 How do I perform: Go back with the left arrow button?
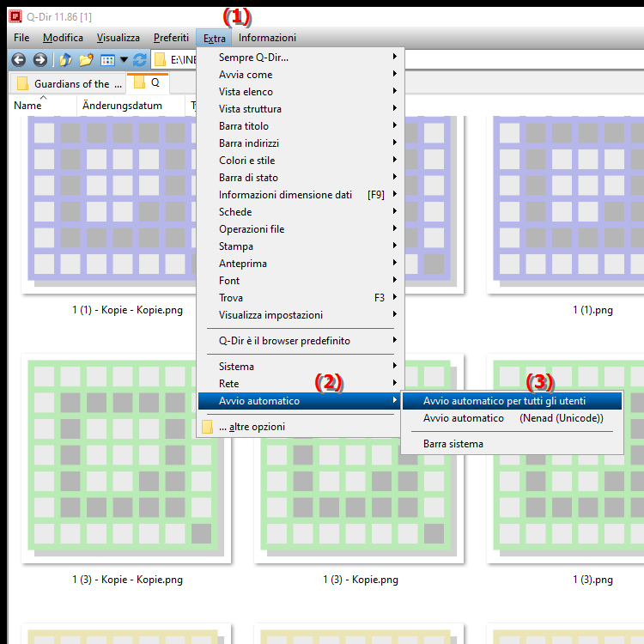coord(19,60)
